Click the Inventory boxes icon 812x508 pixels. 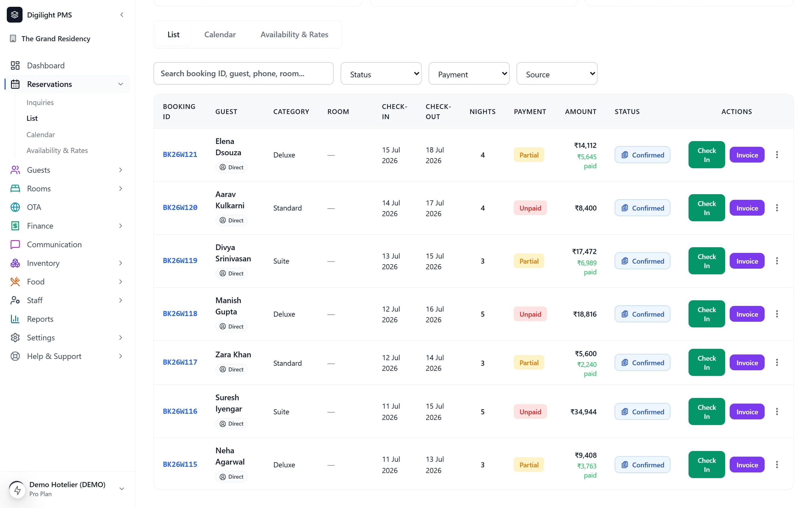(x=15, y=263)
